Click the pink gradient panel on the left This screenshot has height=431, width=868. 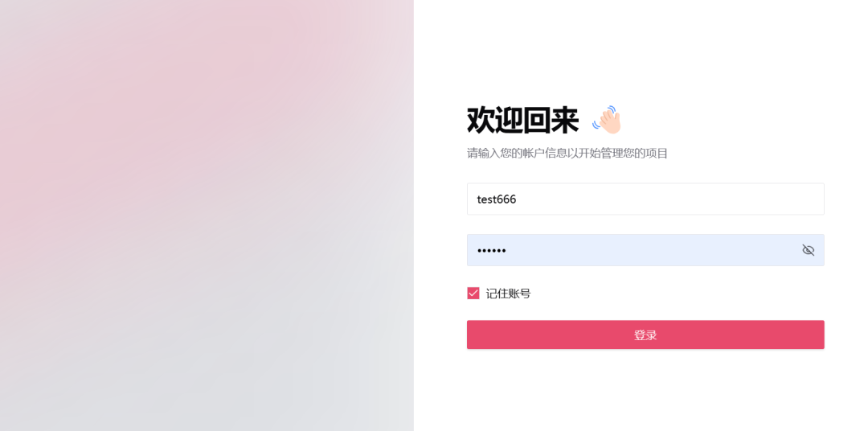pos(161,121)
